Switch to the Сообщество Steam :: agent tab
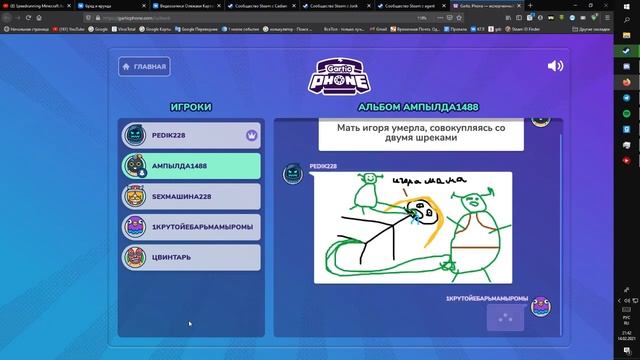 coord(411,6)
